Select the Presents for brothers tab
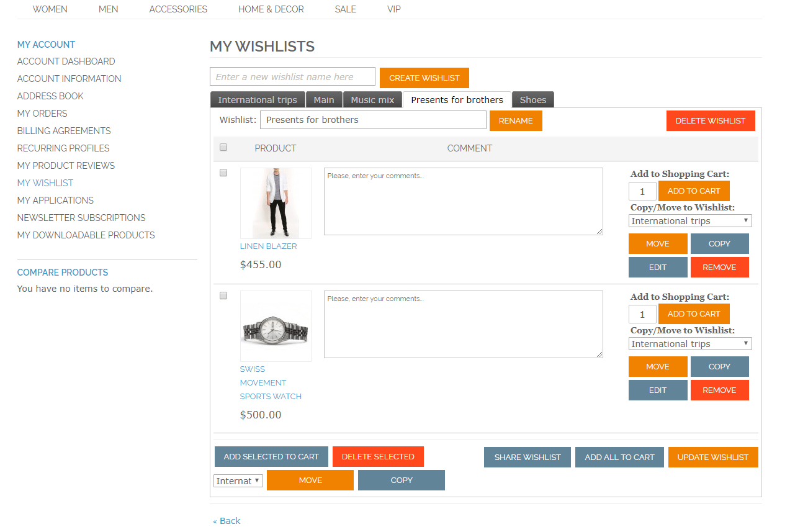Viewport: 790px width, 532px height. 456,99
